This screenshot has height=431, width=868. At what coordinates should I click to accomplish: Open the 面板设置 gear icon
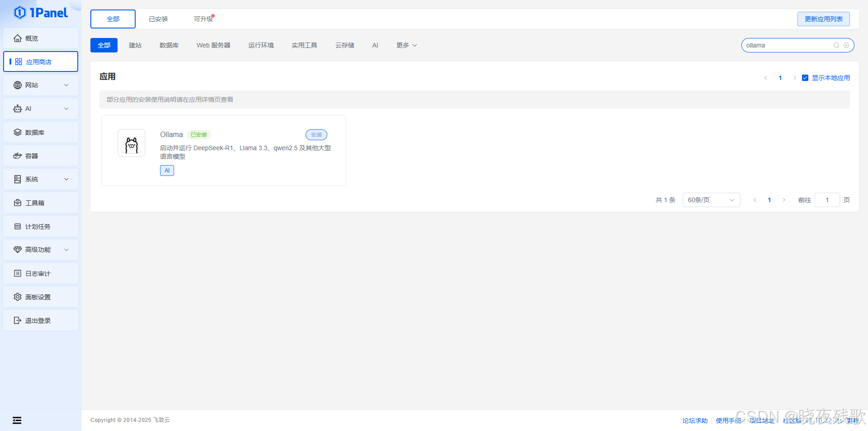tap(18, 297)
